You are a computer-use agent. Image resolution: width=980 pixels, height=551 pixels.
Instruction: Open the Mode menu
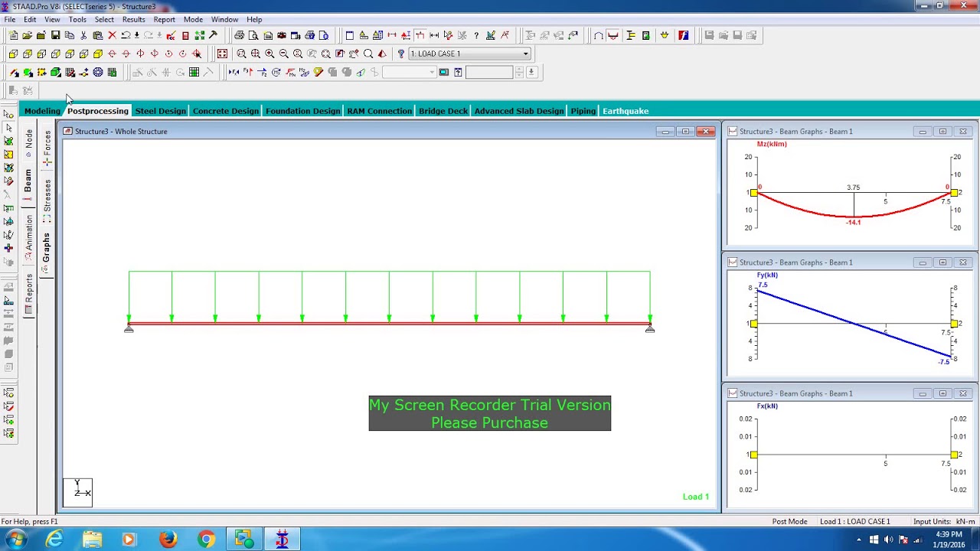tap(193, 19)
